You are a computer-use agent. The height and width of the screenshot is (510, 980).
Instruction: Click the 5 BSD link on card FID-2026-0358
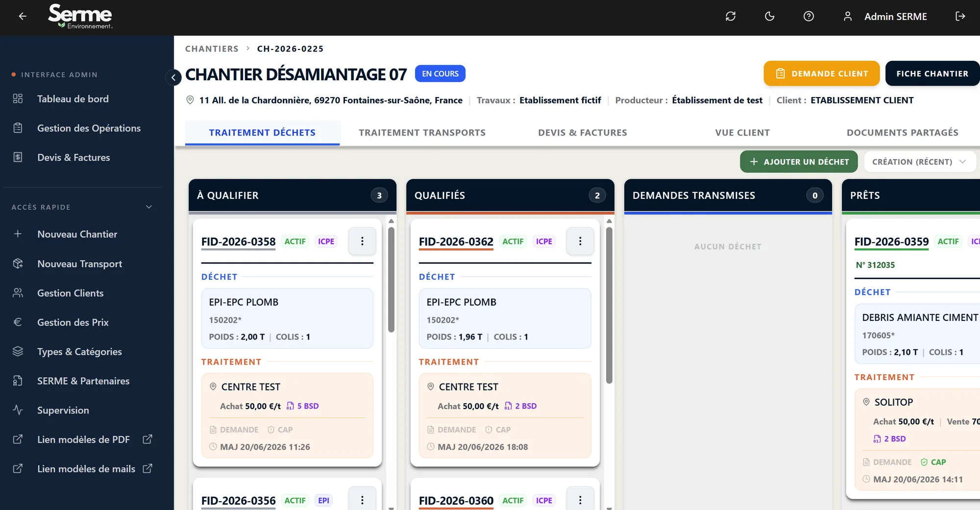pos(303,406)
